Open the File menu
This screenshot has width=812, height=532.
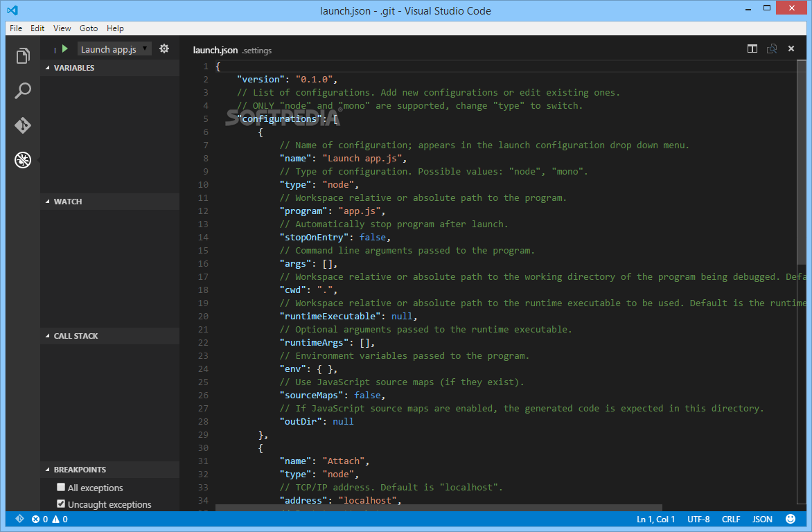coord(15,28)
